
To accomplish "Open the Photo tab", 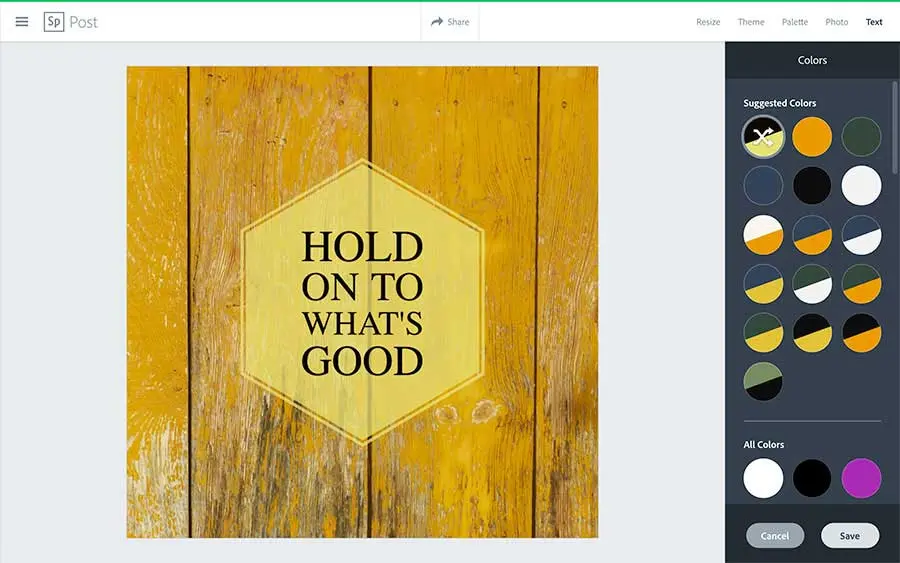I will 836,22.
